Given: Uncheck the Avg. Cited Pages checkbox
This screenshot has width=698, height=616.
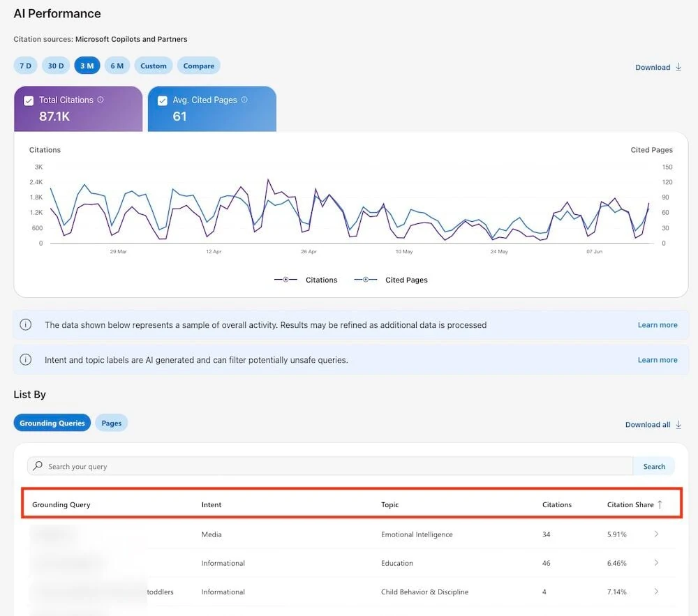Looking at the screenshot, I should [163, 100].
